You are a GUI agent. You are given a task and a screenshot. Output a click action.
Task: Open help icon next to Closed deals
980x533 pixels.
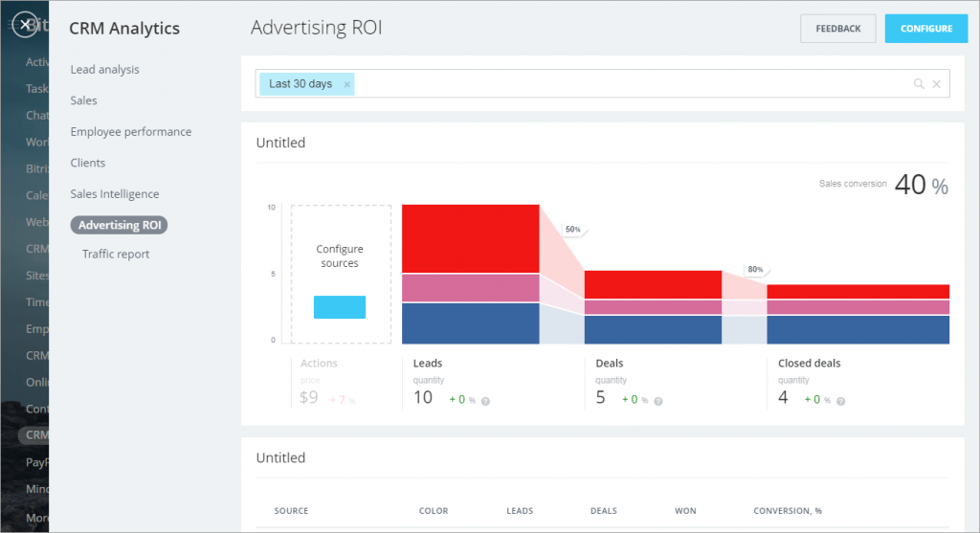click(841, 401)
